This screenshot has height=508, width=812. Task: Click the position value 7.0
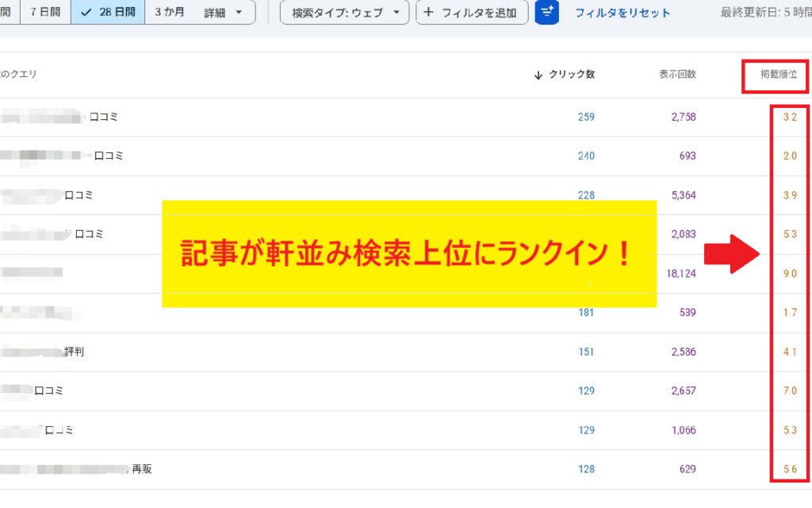tap(790, 391)
